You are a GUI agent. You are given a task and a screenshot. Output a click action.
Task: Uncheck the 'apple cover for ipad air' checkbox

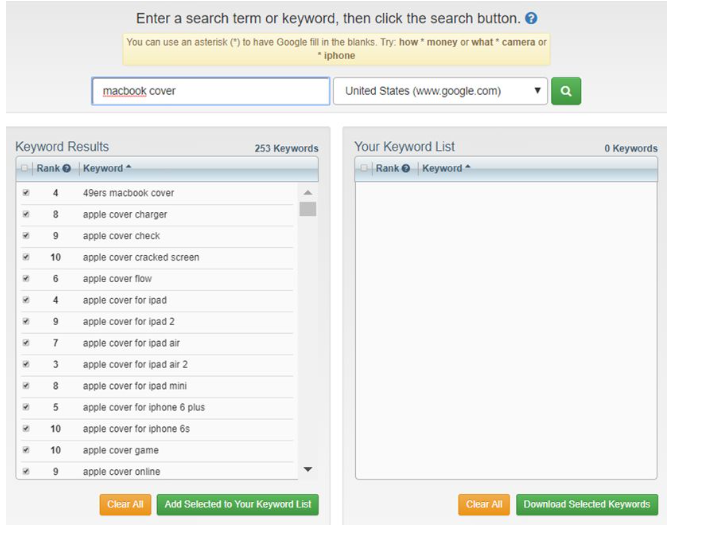point(26,343)
